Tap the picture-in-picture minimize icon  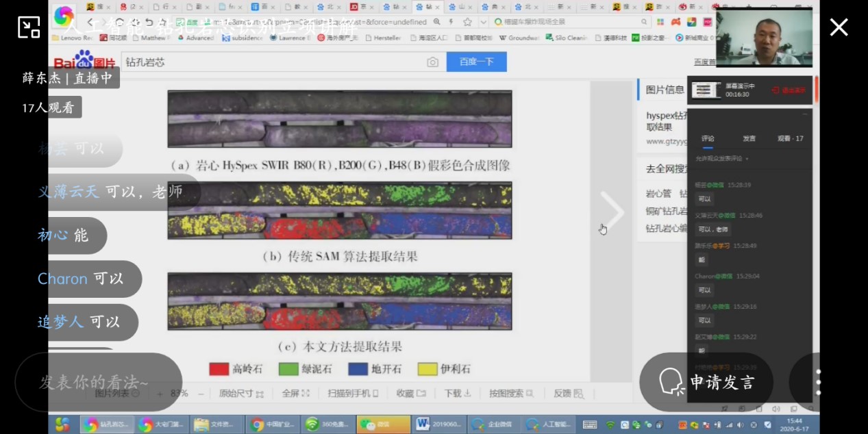(x=29, y=27)
